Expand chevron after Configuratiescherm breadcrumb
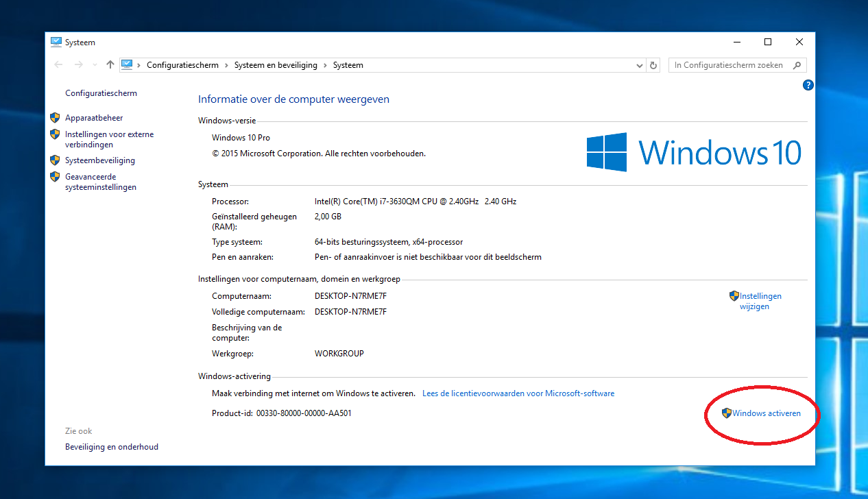The width and height of the screenshot is (868, 499). (x=226, y=65)
